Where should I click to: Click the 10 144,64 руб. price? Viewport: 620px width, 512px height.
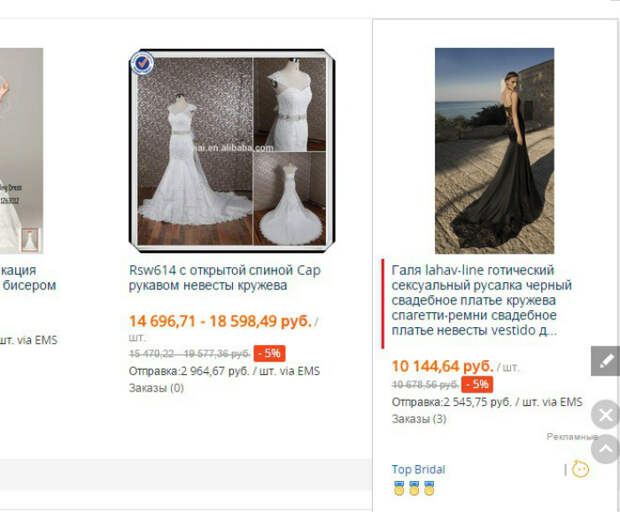(442, 366)
